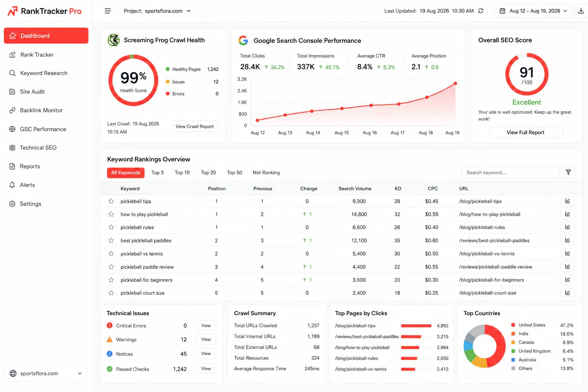Viewport: 588px width, 392px height.
Task: Go to Dashboard in the sidebar
Action: (x=46, y=36)
